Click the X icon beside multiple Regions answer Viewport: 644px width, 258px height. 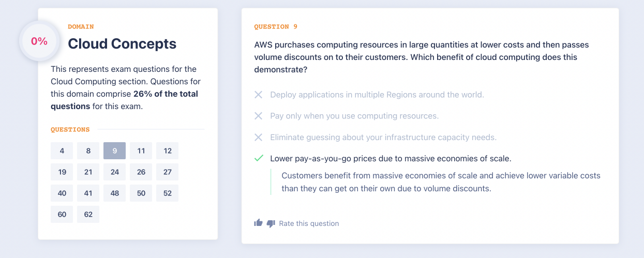259,95
